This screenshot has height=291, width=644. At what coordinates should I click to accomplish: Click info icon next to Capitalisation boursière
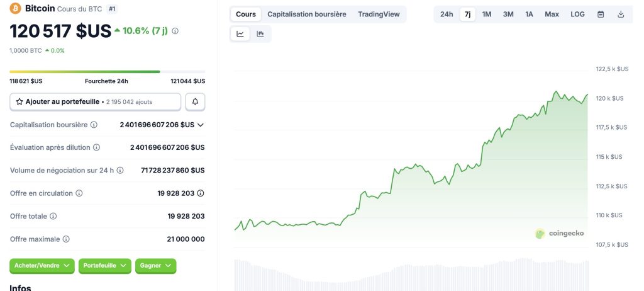(x=94, y=125)
